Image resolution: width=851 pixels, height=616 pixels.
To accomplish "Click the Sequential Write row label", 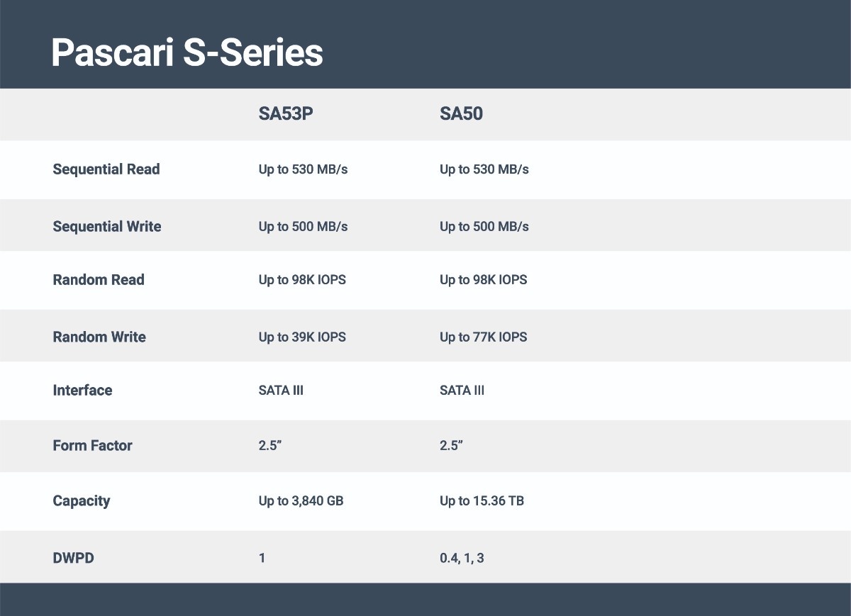I will coord(107,227).
